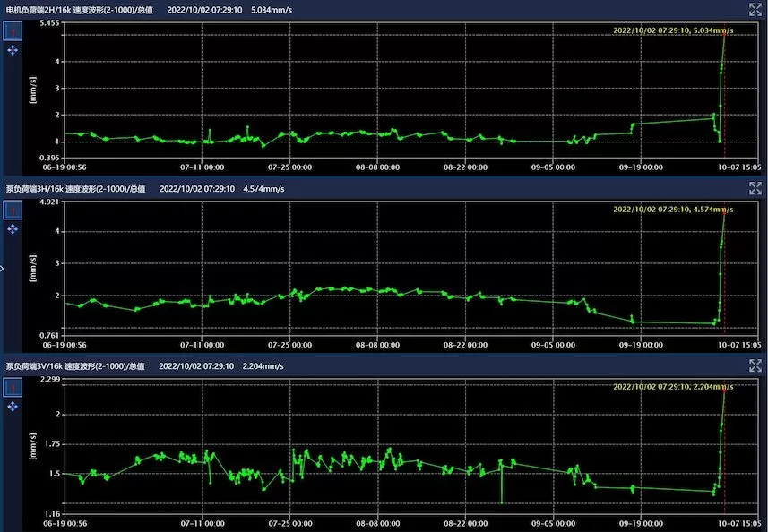The width and height of the screenshot is (768, 532).
Task: Click the [mm/s] Y-axis label in middle chart
Action: point(32,270)
